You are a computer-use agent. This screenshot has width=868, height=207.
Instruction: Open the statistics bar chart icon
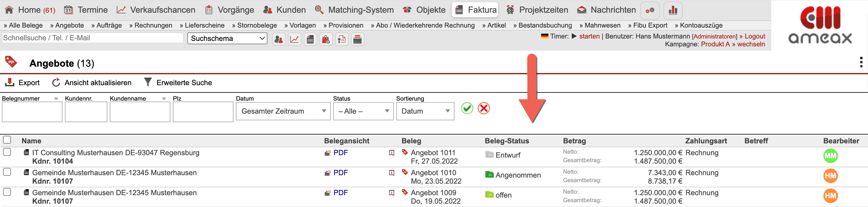click(x=672, y=10)
